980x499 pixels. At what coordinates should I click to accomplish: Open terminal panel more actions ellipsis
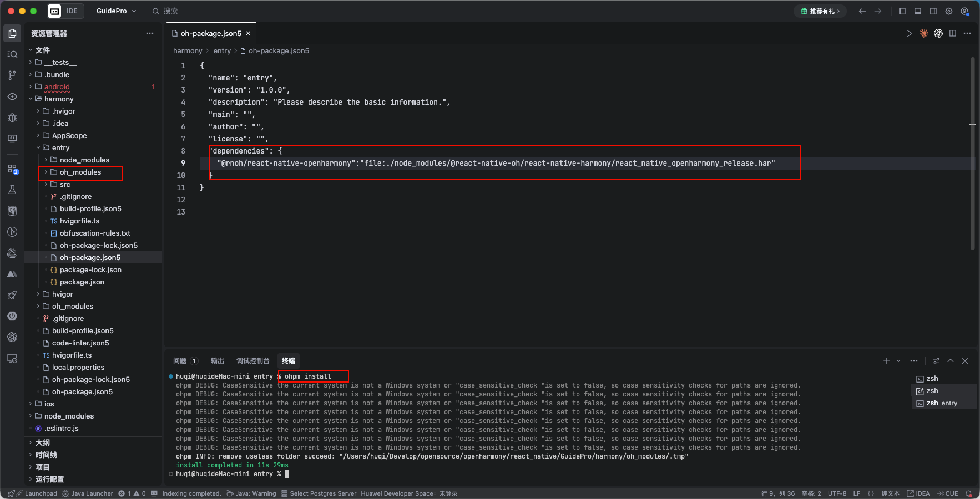[914, 361]
